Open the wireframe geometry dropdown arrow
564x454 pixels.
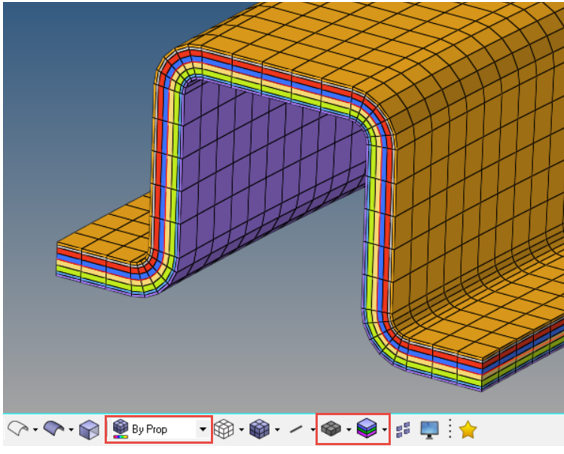35,430
